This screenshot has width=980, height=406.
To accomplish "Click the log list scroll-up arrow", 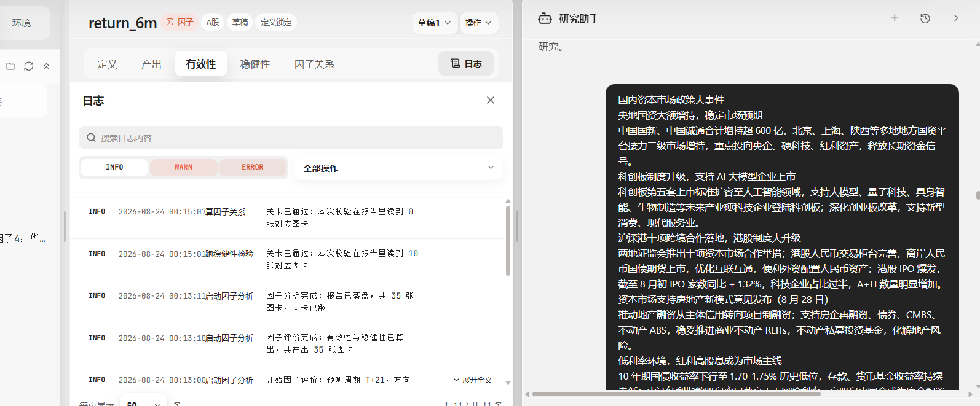I will (x=508, y=201).
